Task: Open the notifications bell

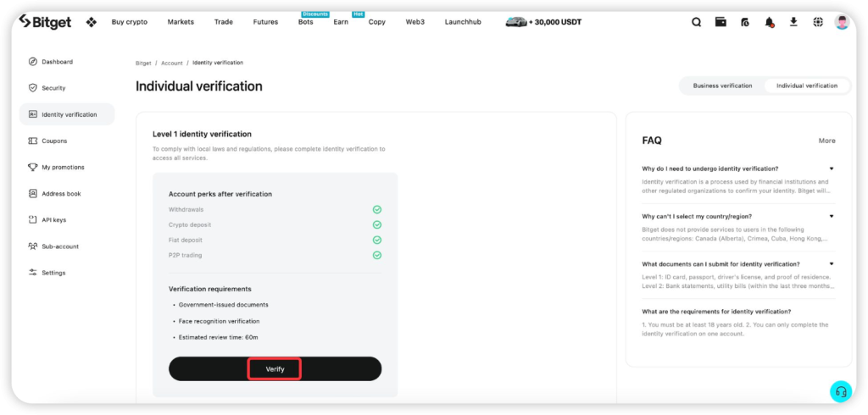Action: tap(770, 22)
